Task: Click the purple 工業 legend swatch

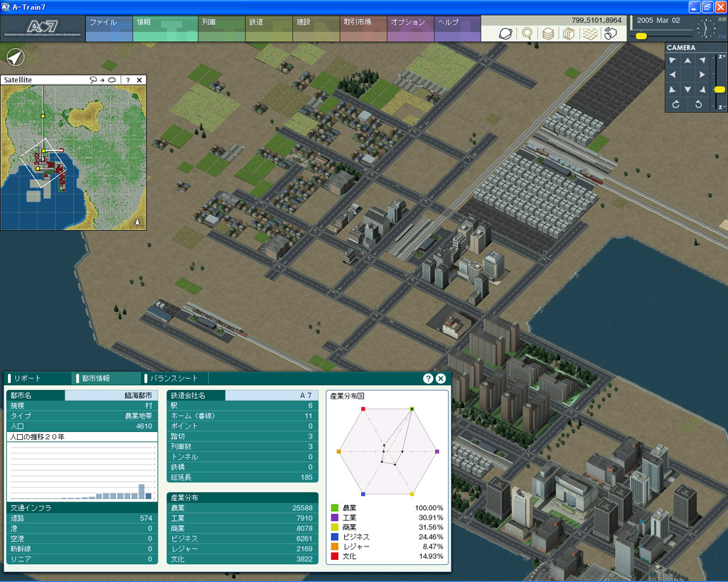Action: pos(335,517)
